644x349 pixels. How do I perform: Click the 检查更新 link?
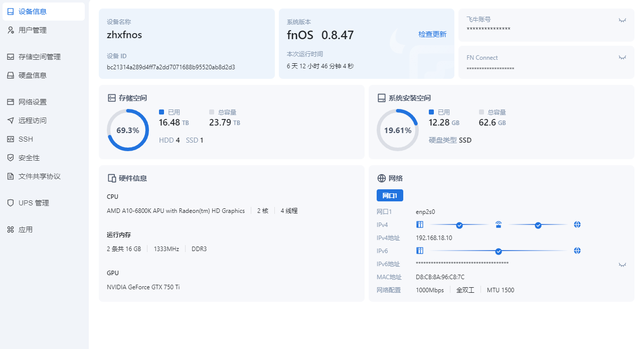click(x=432, y=34)
